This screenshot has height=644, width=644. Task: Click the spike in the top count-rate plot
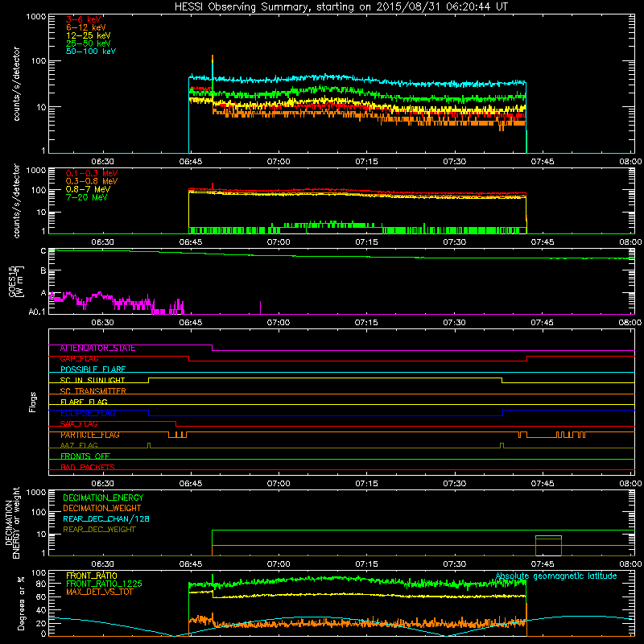(213, 66)
